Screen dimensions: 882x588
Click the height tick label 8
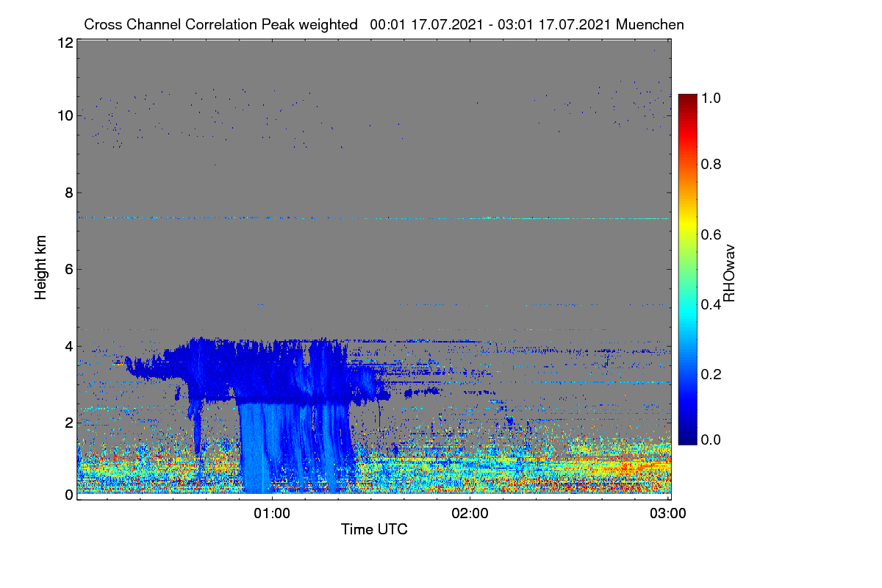[x=69, y=193]
